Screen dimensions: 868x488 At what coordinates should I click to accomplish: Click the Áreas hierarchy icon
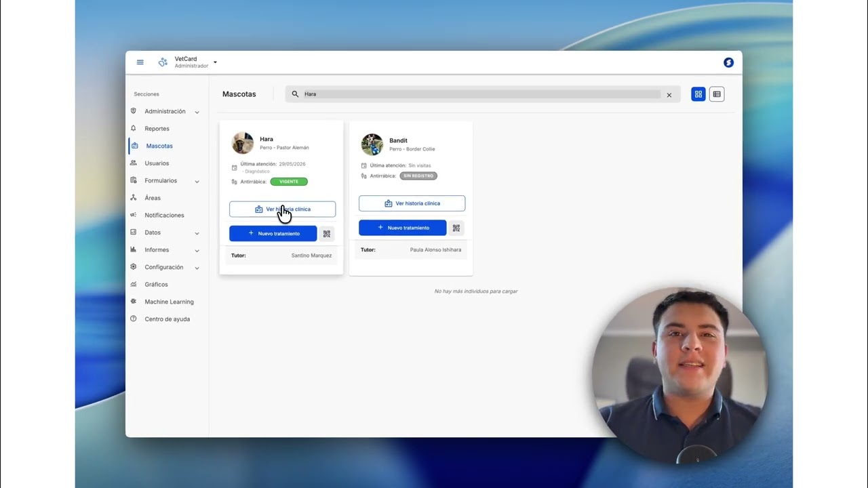134,198
